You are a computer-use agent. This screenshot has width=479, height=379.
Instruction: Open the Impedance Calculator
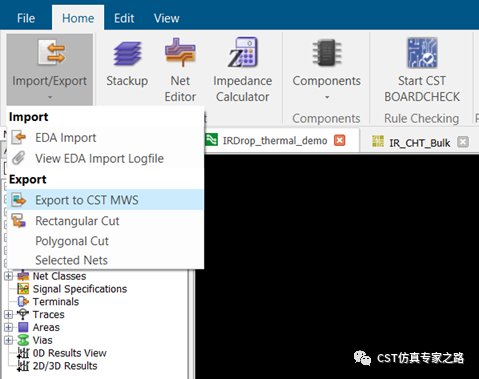click(x=242, y=52)
